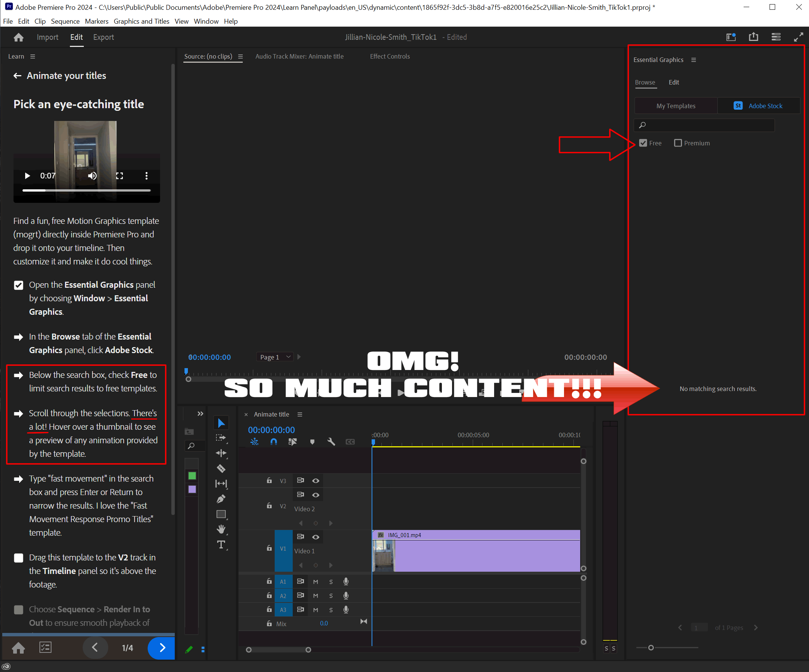Image resolution: width=809 pixels, height=672 pixels.
Task: Open Quick Export share icon
Action: (753, 37)
